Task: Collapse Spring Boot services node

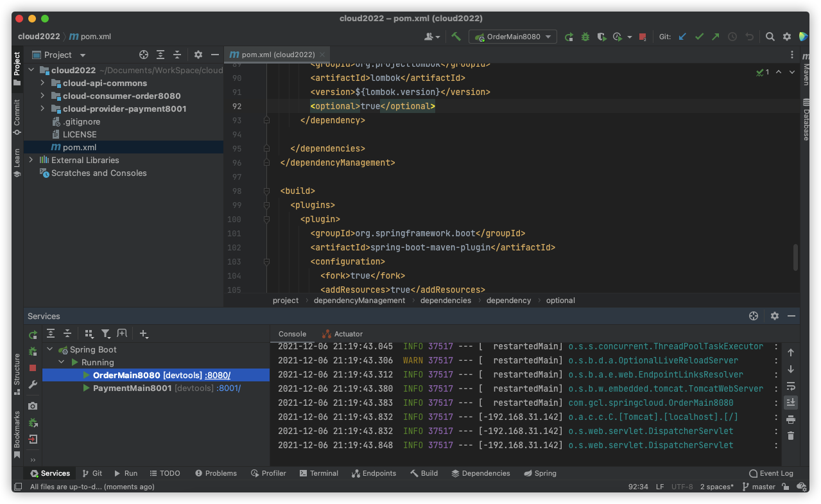Action: click(x=50, y=349)
